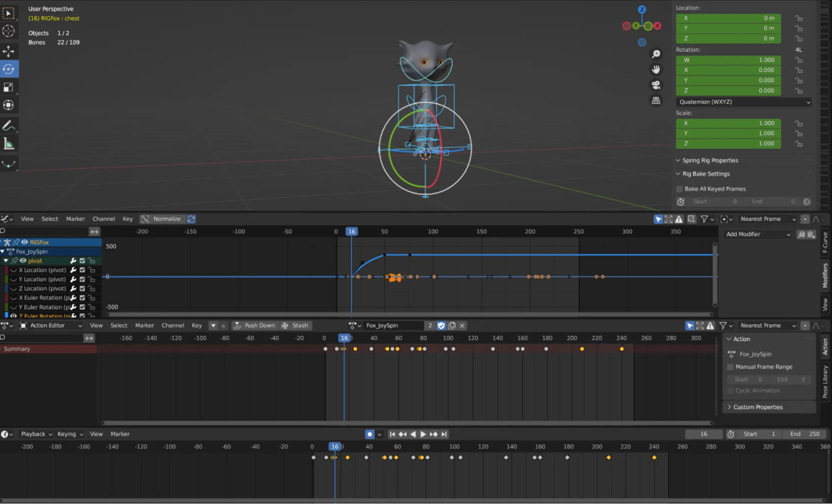Choose the Measure tool
This screenshot has width=832, height=504.
[x=8, y=144]
